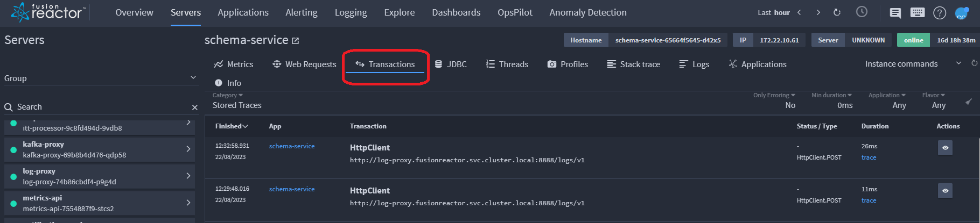Open the clock time picker icon
This screenshot has height=223, width=980.
click(x=862, y=12)
